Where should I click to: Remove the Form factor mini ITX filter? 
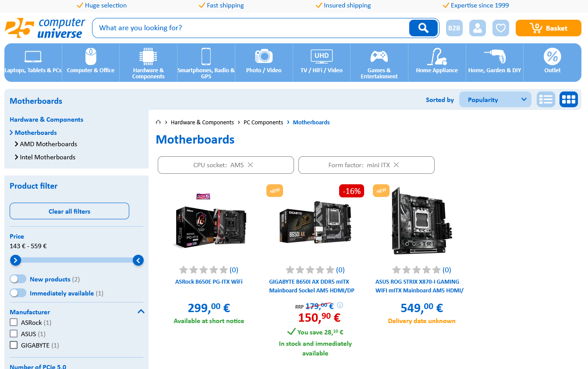[x=397, y=165]
